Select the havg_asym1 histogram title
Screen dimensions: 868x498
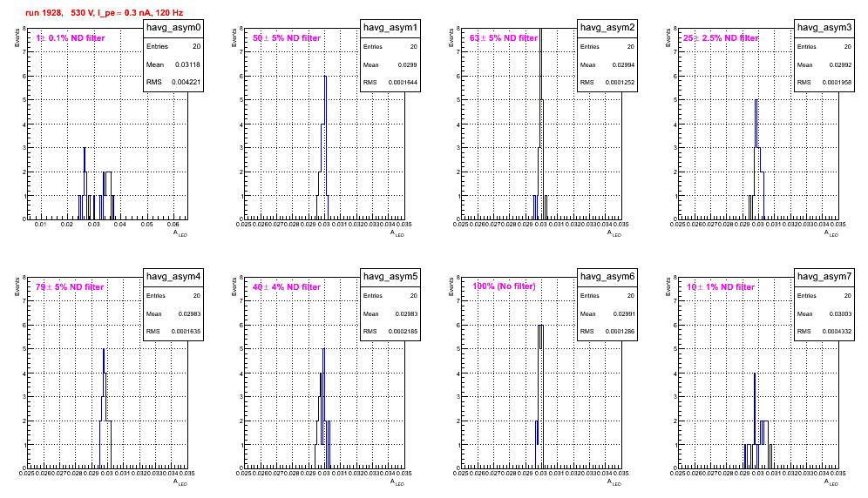coord(390,28)
